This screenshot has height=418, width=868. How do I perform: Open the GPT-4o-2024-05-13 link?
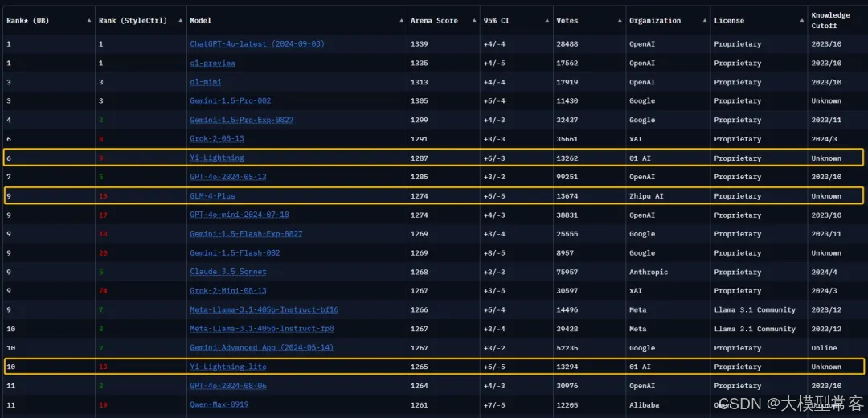point(228,177)
